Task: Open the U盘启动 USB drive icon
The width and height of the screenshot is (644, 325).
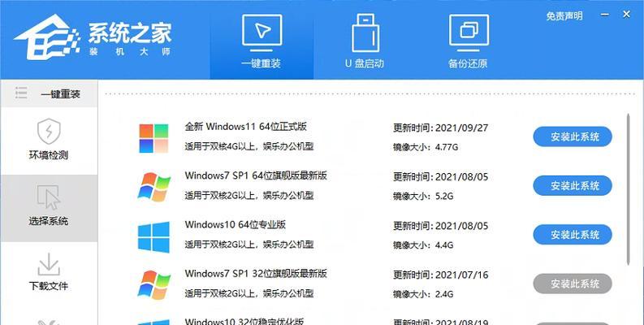Action: click(x=365, y=33)
